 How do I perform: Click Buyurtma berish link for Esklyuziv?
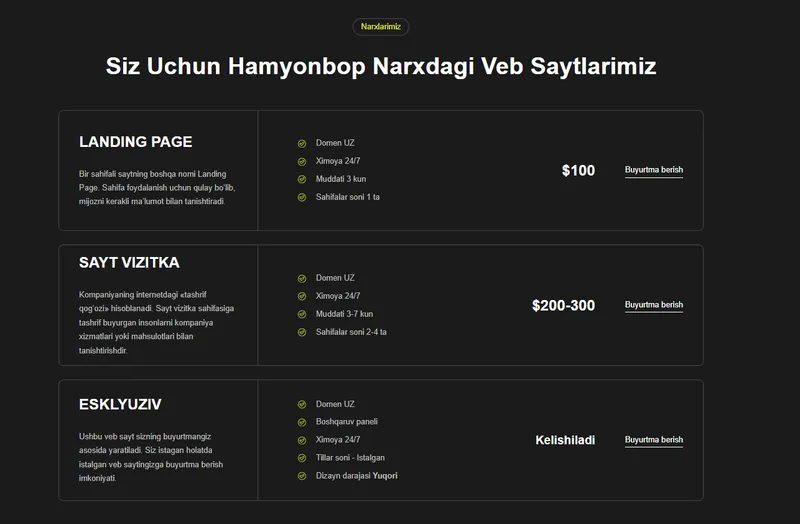pos(654,440)
